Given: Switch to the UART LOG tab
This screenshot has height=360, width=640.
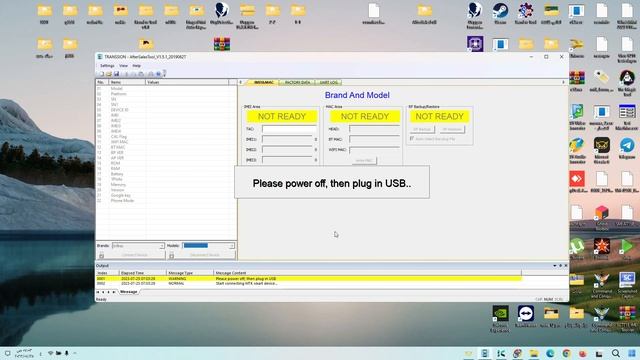Looking at the screenshot, I should [329, 82].
